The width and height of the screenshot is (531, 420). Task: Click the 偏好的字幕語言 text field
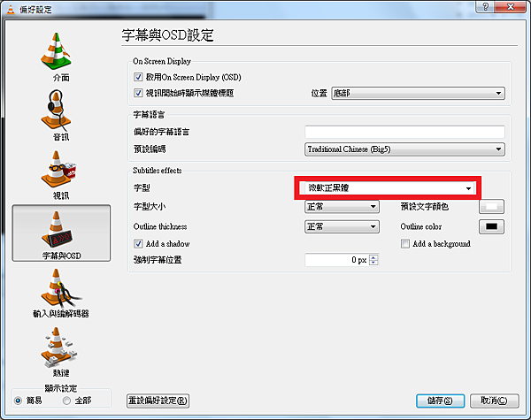404,132
